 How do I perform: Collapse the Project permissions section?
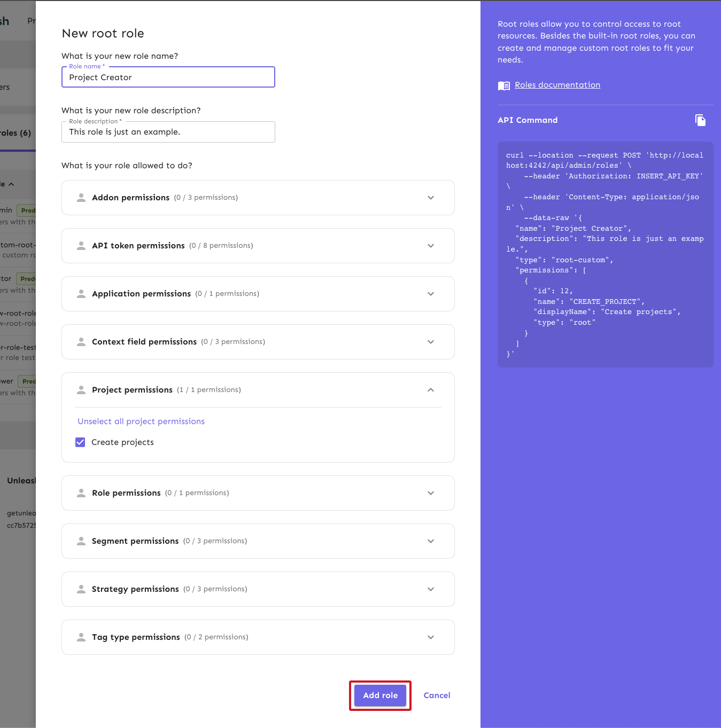(430, 390)
